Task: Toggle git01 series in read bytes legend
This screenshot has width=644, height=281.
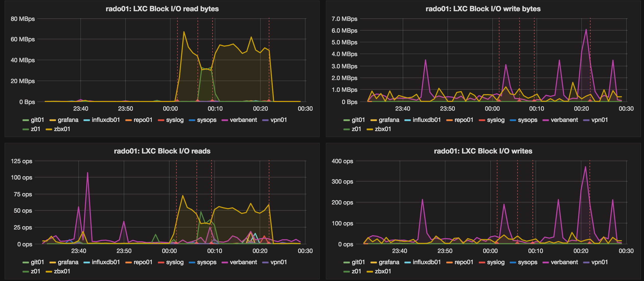Action: [x=37, y=120]
